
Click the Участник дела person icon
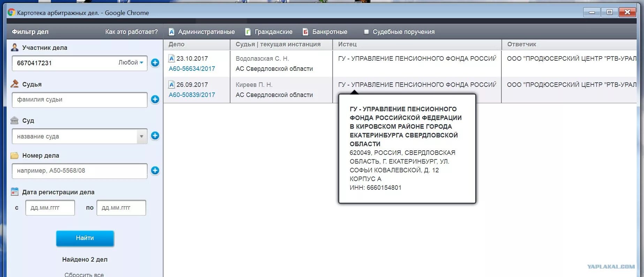click(15, 47)
